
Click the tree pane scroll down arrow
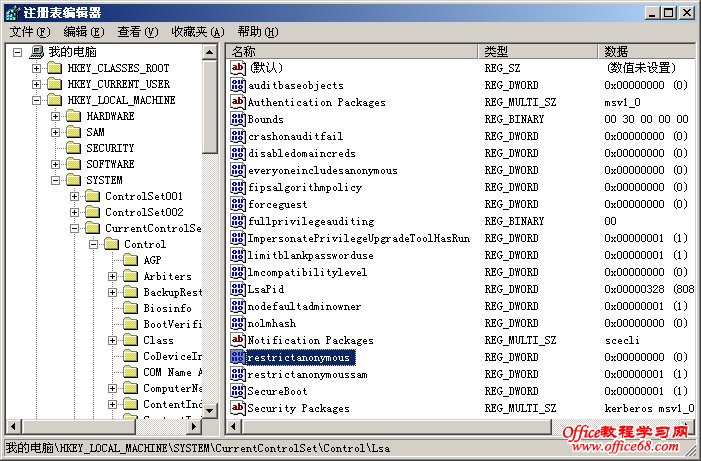(x=209, y=410)
